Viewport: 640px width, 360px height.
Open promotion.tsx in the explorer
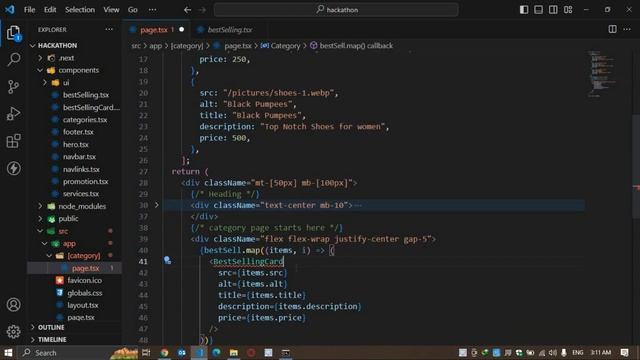coord(85,181)
